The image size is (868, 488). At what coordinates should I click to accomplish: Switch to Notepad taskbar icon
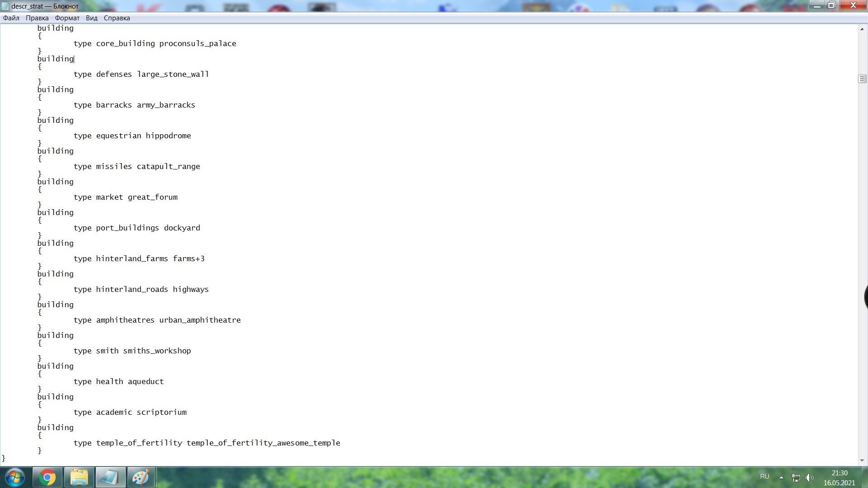[110, 478]
